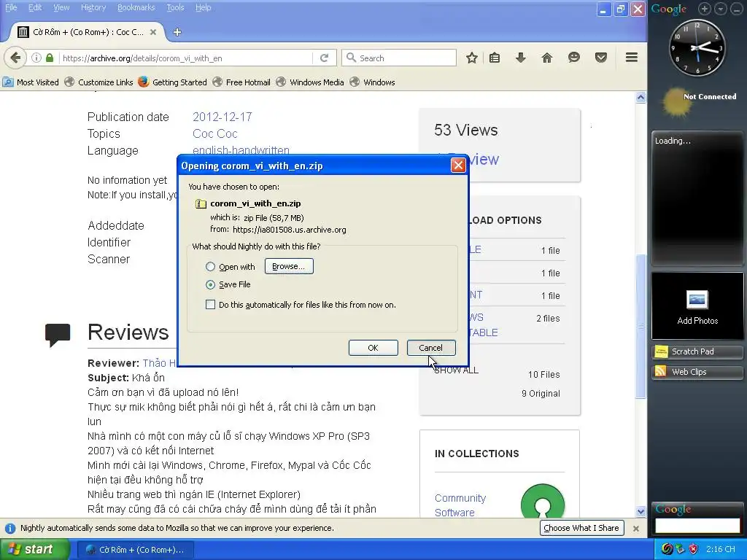Open the Tools menu
The image size is (747, 560).
point(175,7)
